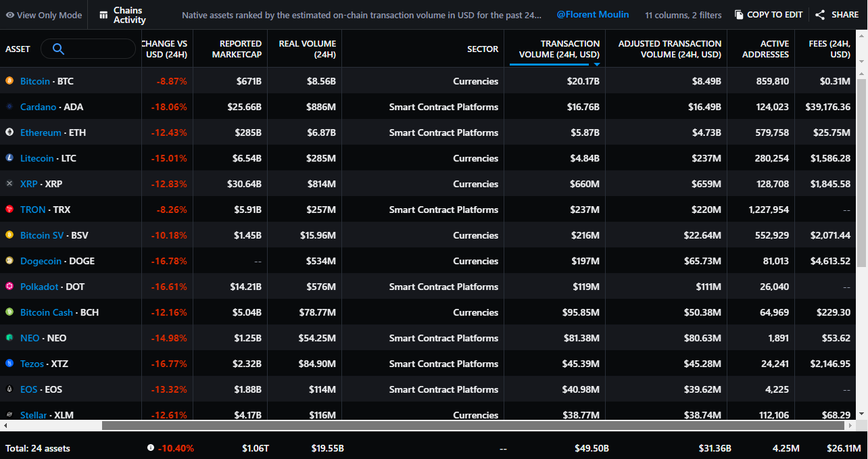Open the Ethereum asset link
Image resolution: width=868 pixels, height=459 pixels.
coord(41,132)
